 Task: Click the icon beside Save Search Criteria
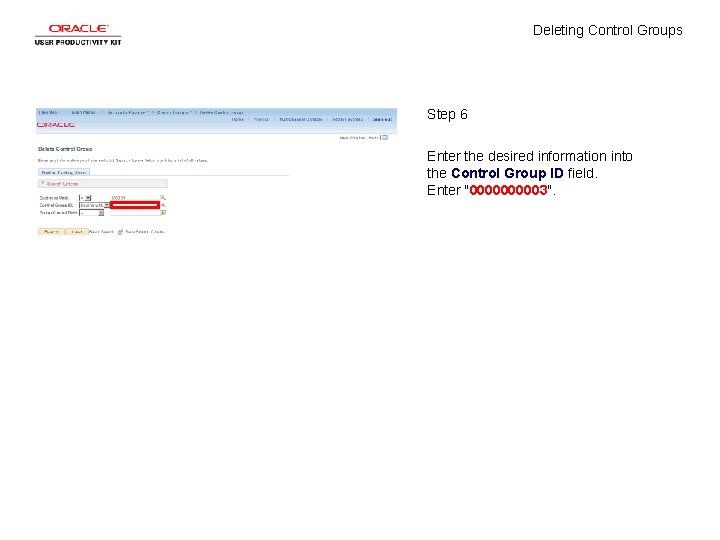click(120, 232)
